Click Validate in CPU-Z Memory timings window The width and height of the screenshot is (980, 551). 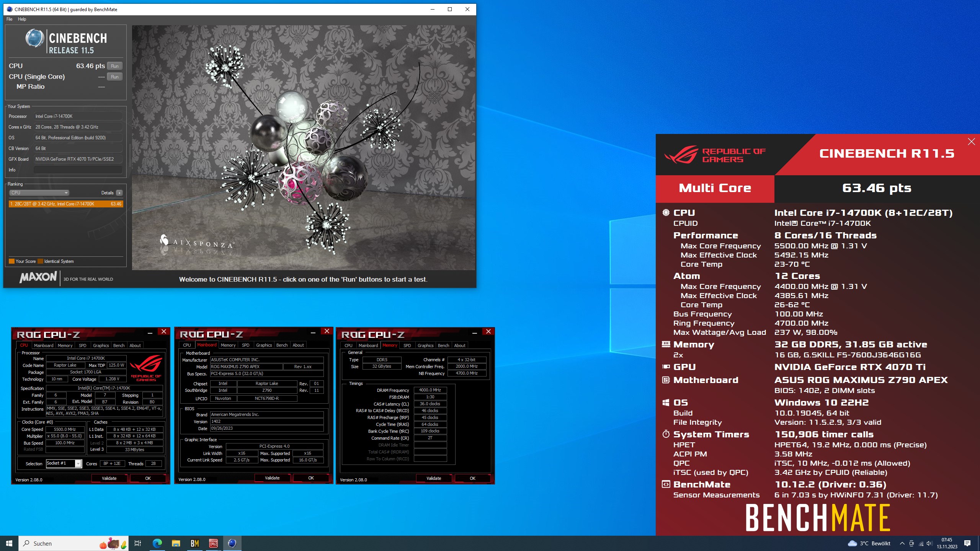click(434, 478)
